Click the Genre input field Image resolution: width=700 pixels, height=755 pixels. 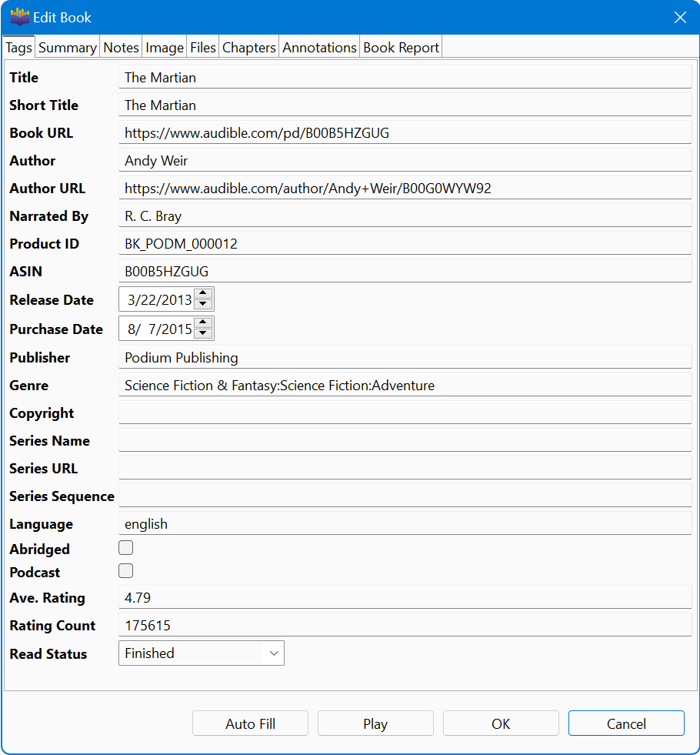[x=405, y=385]
